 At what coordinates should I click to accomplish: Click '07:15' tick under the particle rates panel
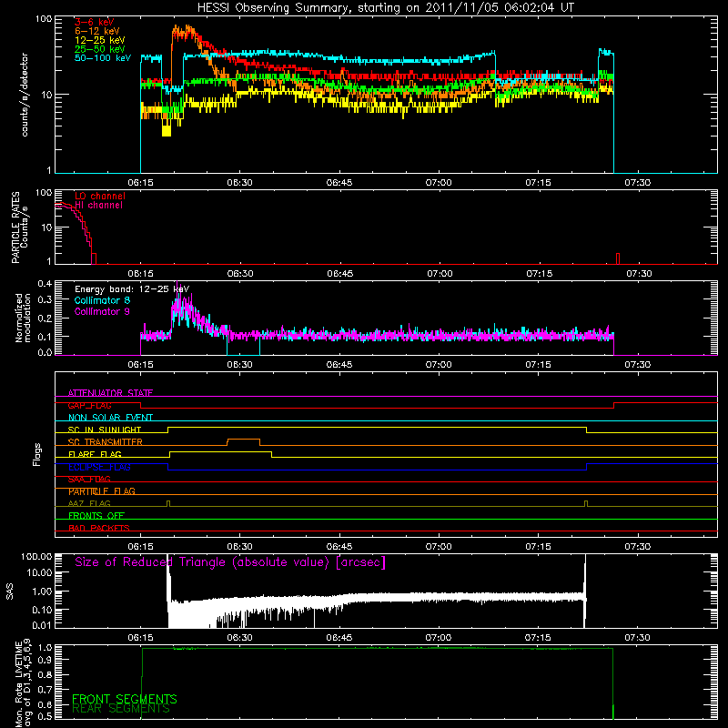pos(540,274)
